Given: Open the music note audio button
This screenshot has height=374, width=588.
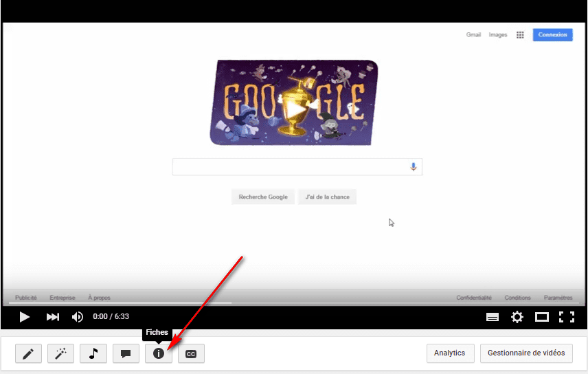Looking at the screenshot, I should click(93, 353).
